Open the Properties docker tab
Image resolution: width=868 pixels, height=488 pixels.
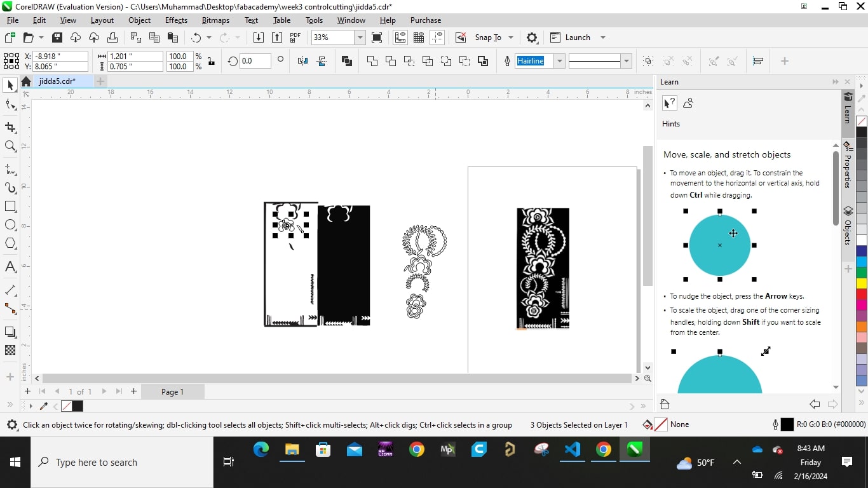point(848,165)
